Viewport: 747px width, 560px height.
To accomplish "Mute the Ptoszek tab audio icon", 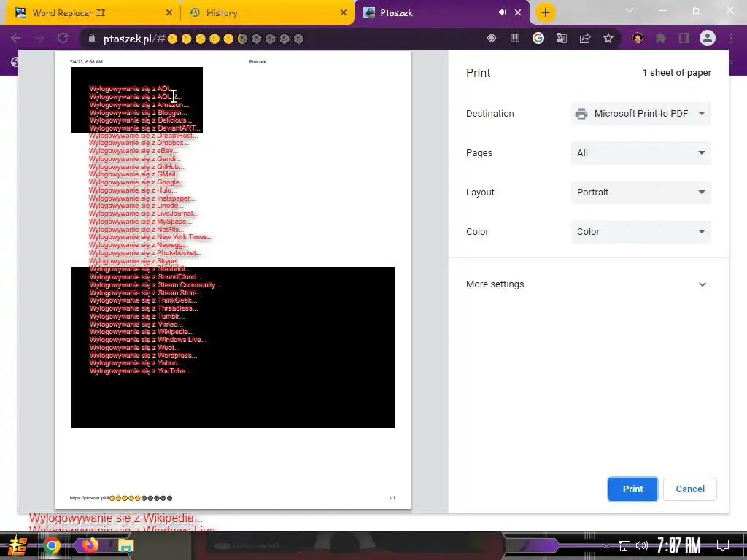I will pos(502,12).
